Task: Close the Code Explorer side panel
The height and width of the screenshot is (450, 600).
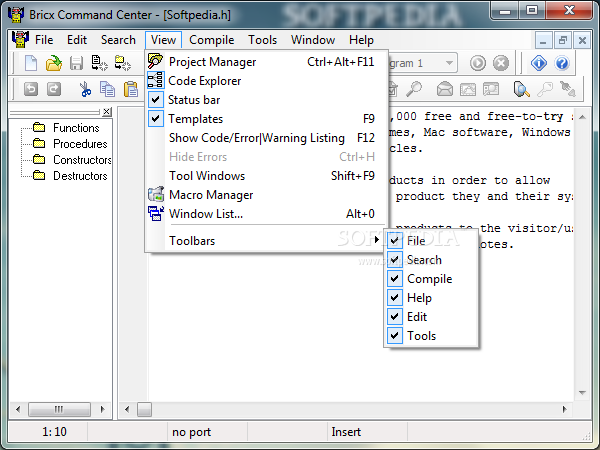Action: (x=107, y=111)
